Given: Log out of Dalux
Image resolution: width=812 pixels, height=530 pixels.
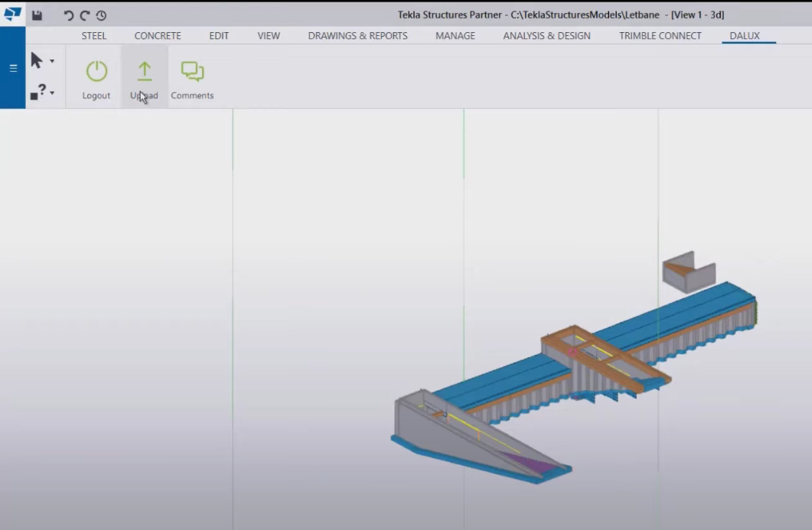Looking at the screenshot, I should [x=96, y=71].
